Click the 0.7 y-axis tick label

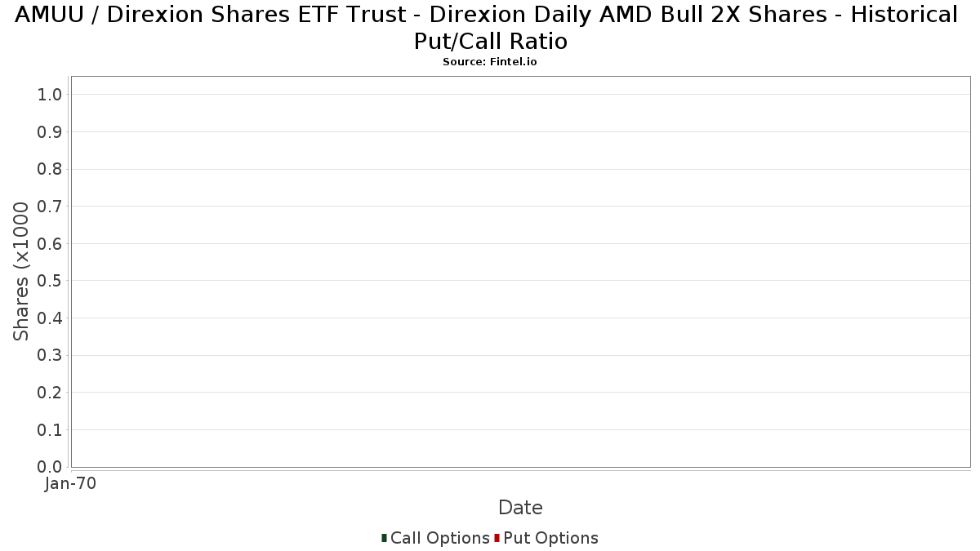point(50,207)
